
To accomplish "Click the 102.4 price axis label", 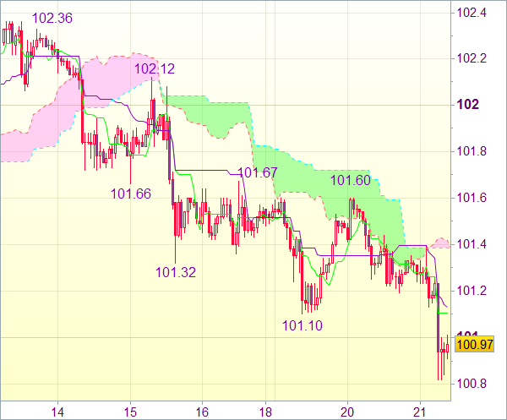I will [472, 13].
